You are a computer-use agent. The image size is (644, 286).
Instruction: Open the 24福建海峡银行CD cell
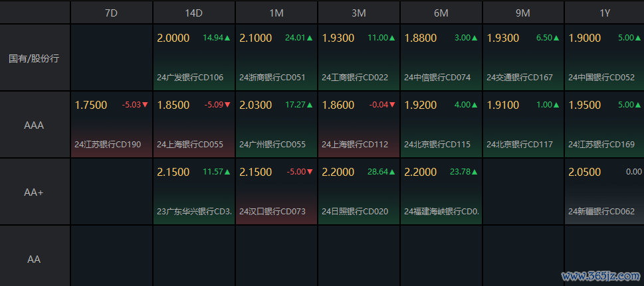[x=441, y=192]
